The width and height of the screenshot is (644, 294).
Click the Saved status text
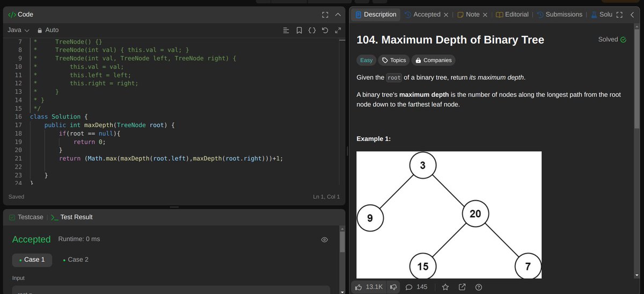click(x=16, y=197)
